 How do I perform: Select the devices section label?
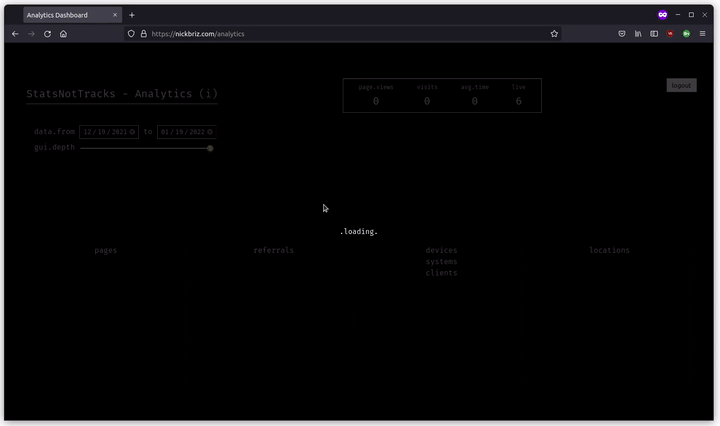[441, 250]
